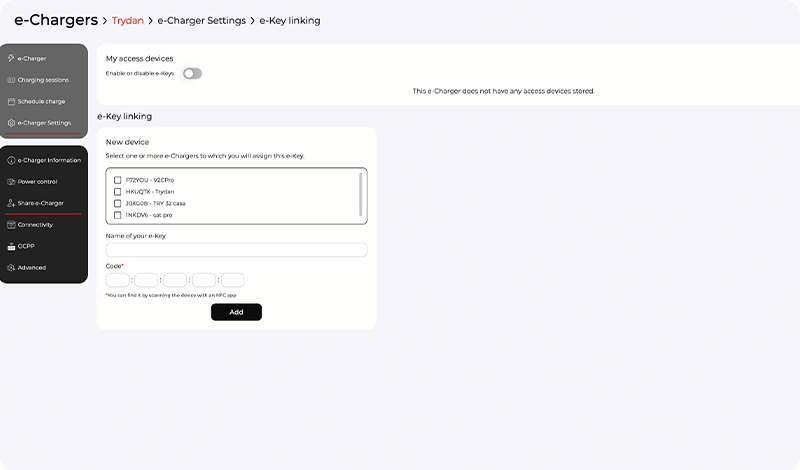
Task: Click the Name of your e-Key field
Action: point(236,250)
